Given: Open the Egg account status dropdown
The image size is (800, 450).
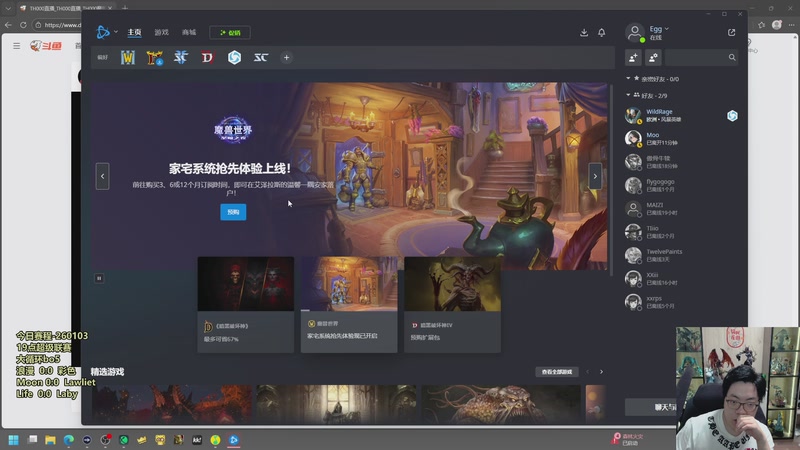Looking at the screenshot, I should coord(659,29).
